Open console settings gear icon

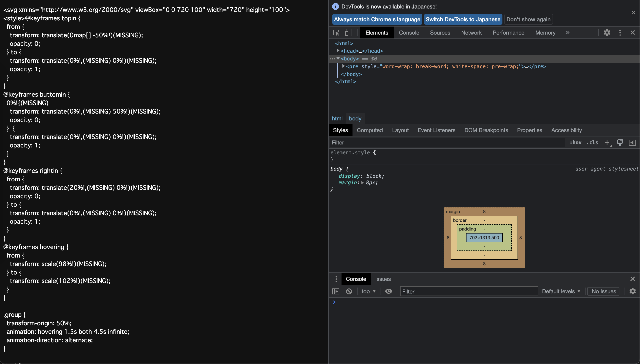[632, 291]
